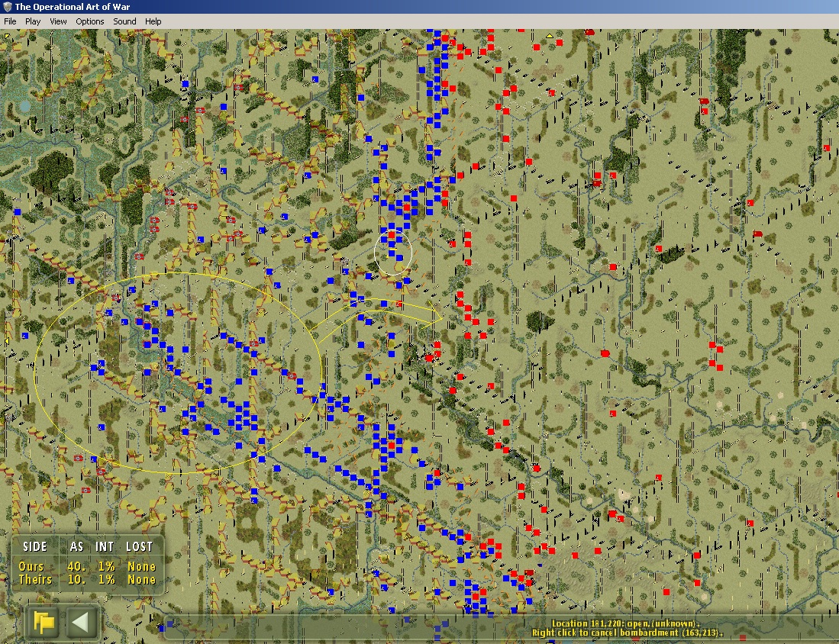Click the "LOST" column header

tap(139, 546)
